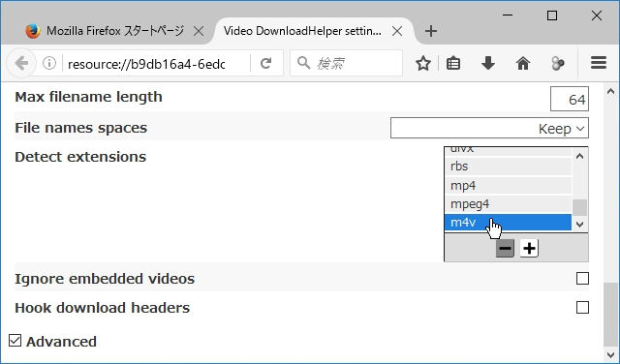Select rbs in extensions list
620x364 pixels.
click(508, 167)
